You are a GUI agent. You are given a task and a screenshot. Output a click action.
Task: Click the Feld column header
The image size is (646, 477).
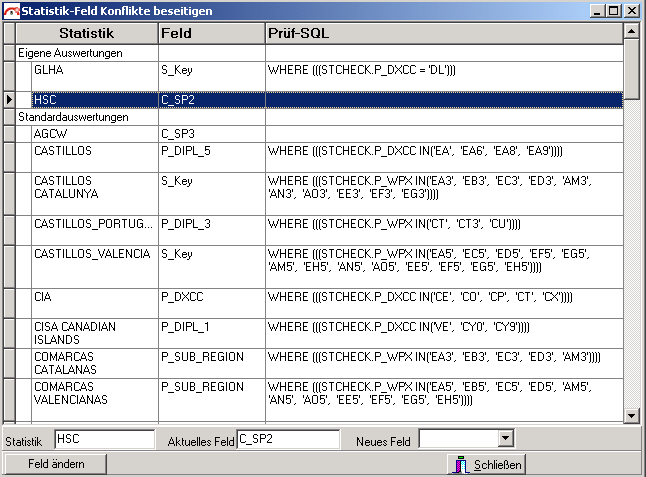210,33
